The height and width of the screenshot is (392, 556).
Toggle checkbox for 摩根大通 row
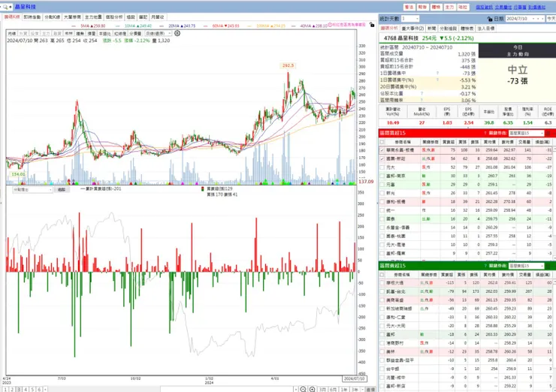coord(382,283)
